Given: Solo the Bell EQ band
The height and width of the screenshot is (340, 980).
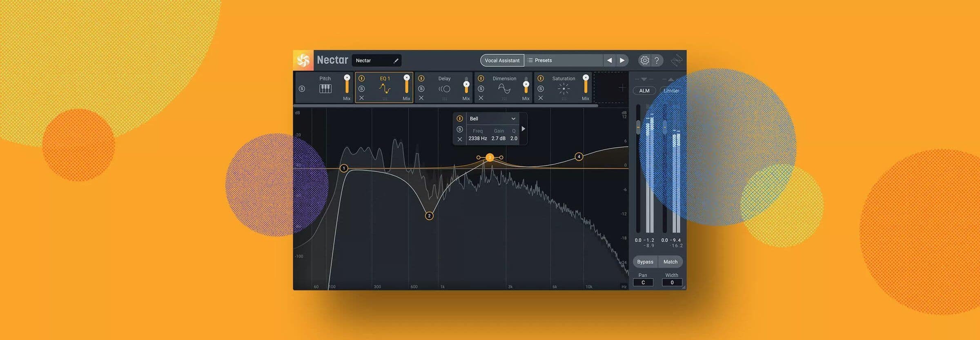Looking at the screenshot, I should tap(460, 129).
